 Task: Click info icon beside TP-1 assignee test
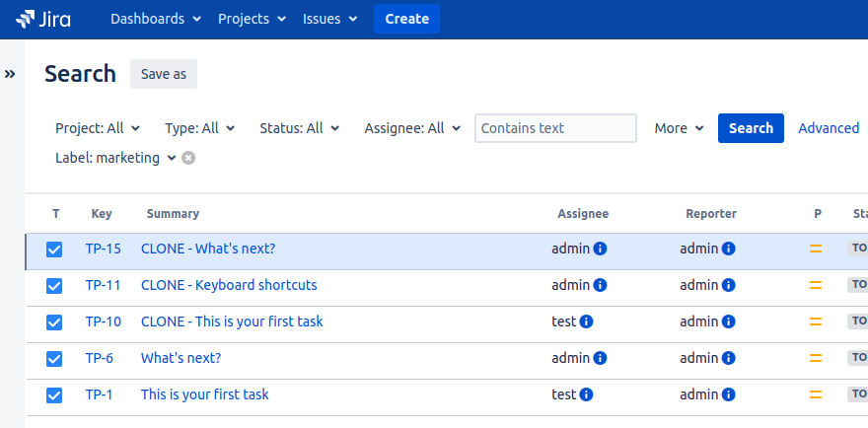click(586, 394)
